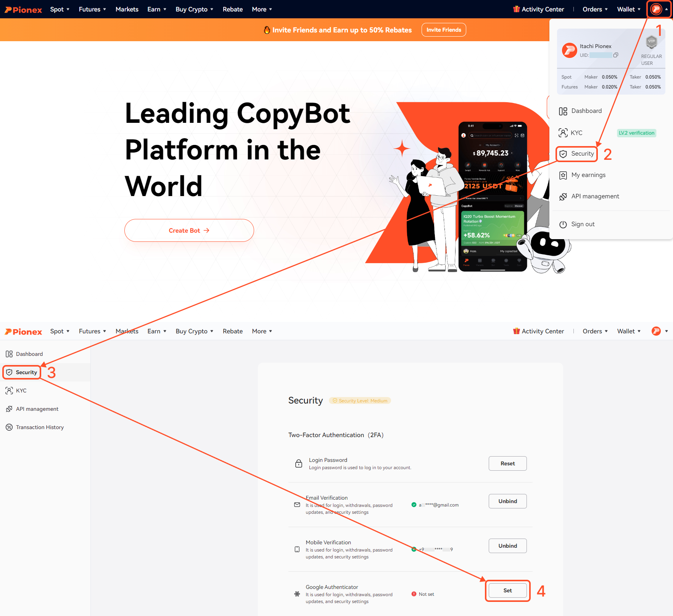Click the My earnings star icon
This screenshot has width=673, height=616.
click(x=563, y=175)
